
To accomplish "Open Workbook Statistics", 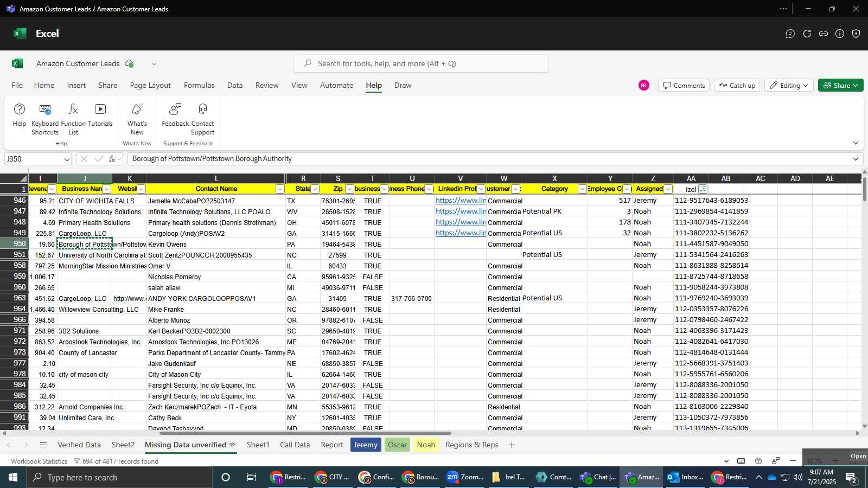I will (39, 461).
